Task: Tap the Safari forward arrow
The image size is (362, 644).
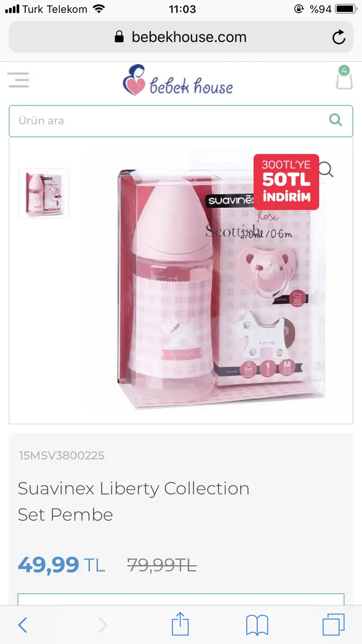Action: tap(102, 625)
